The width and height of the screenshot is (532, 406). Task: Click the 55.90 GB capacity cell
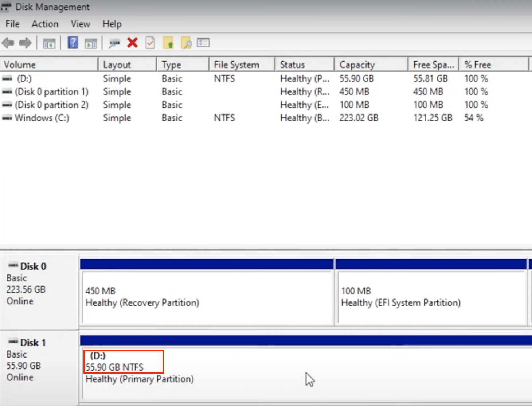357,78
